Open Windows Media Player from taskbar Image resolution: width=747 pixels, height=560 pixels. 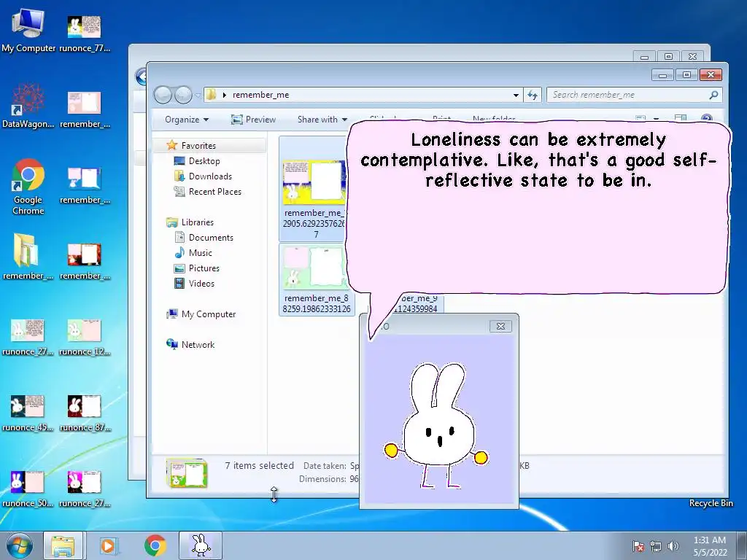coord(108,545)
